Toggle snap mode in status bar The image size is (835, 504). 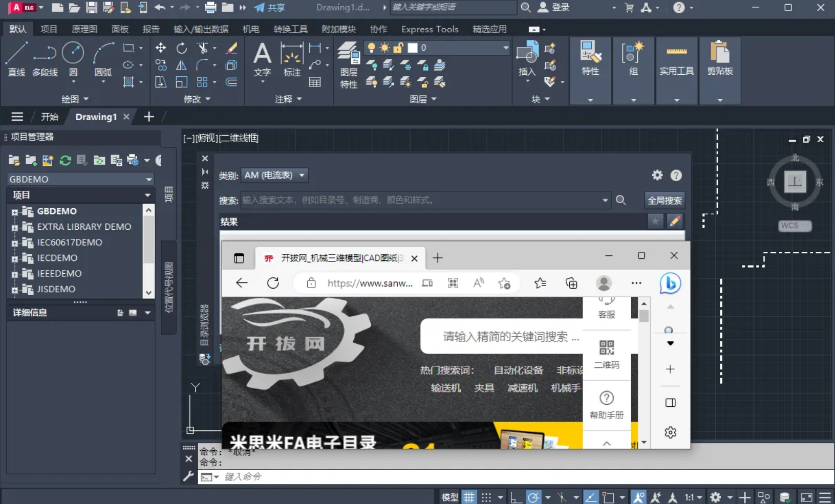[486, 497]
